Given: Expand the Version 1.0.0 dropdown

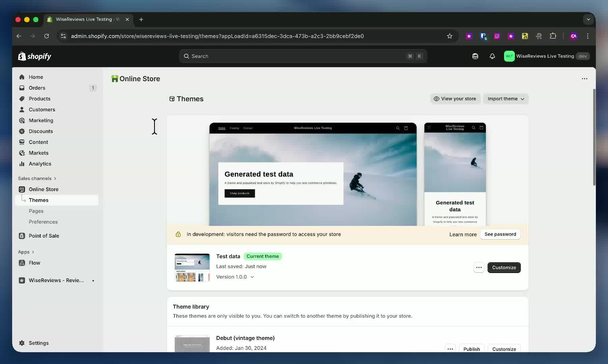Looking at the screenshot, I should pos(235,277).
